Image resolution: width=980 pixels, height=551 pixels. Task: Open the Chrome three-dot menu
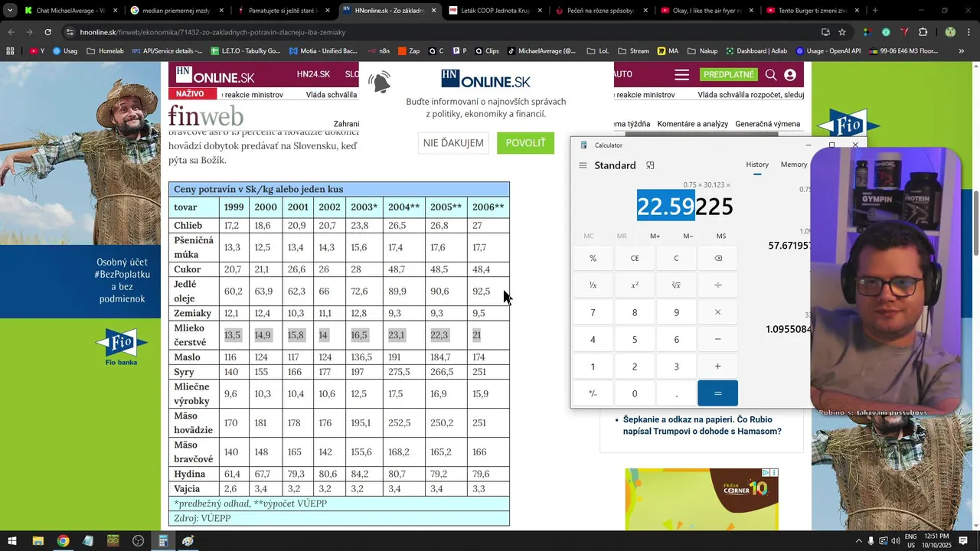pyautogui.click(x=968, y=32)
